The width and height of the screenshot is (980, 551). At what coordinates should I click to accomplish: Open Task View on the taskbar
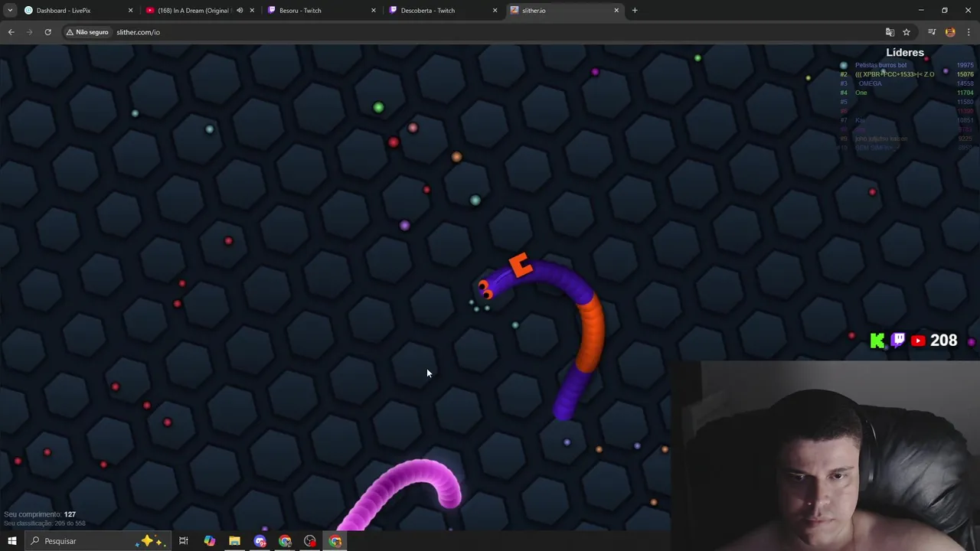click(x=184, y=541)
